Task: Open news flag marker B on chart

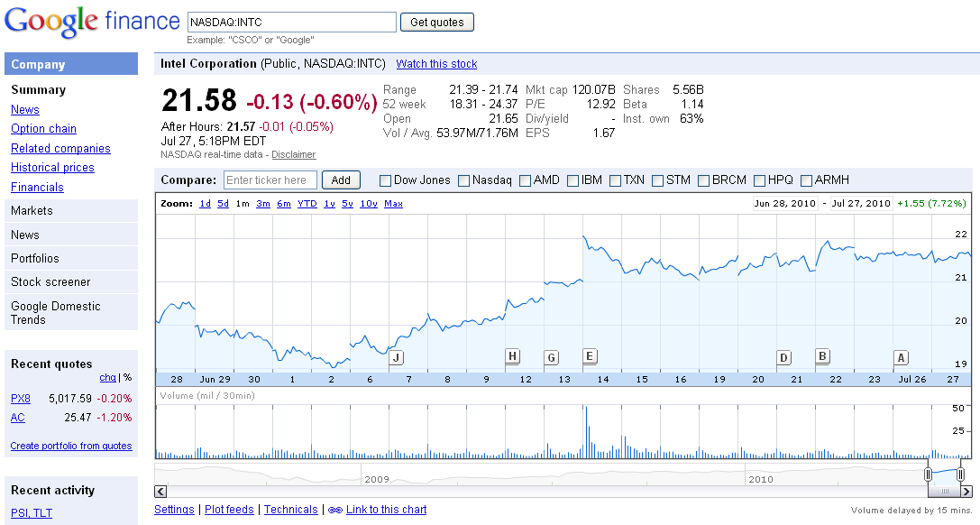Action: tap(822, 356)
